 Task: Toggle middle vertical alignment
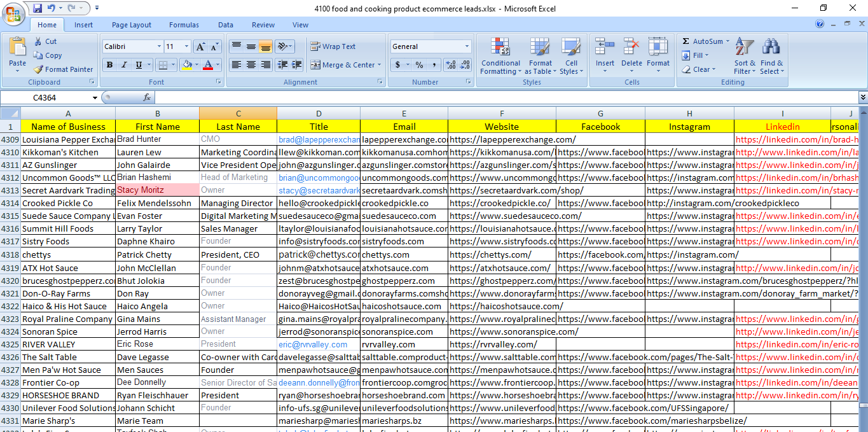point(251,46)
